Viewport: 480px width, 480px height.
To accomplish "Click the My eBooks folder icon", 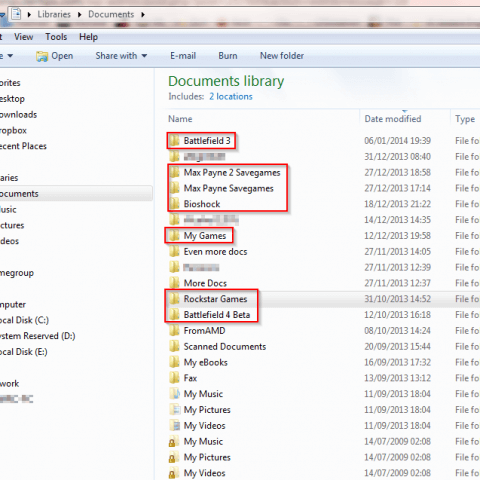I will point(174,362).
